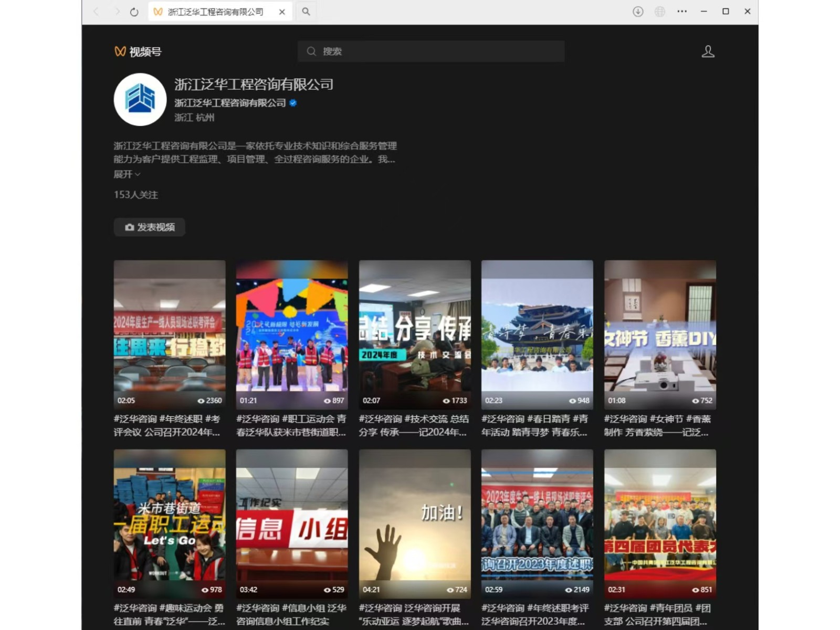
Task: Click the #泛华咨询 #信息小组 video title
Action: tap(291, 615)
